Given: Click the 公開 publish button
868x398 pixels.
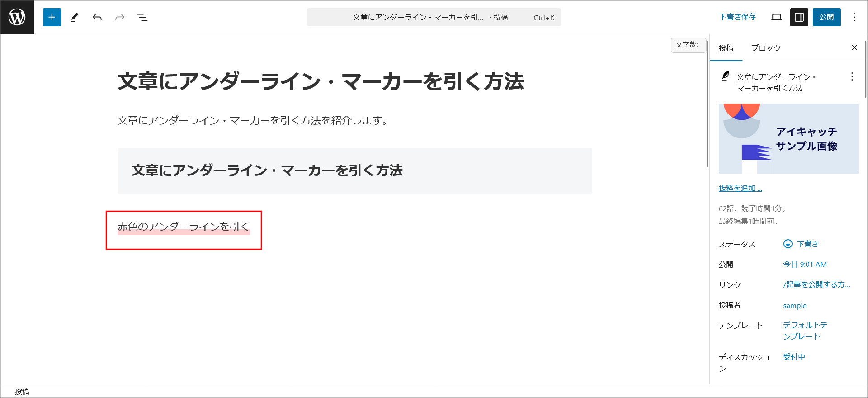Looking at the screenshot, I should point(826,17).
